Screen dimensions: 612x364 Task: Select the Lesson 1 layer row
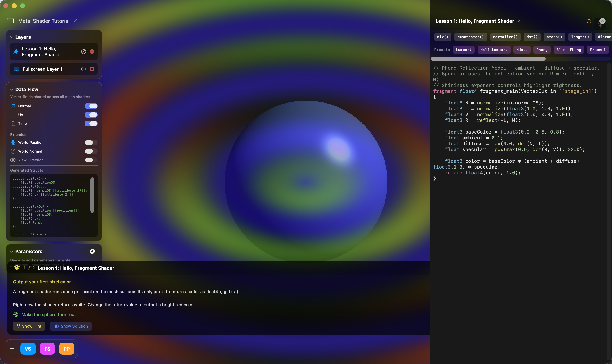54,52
